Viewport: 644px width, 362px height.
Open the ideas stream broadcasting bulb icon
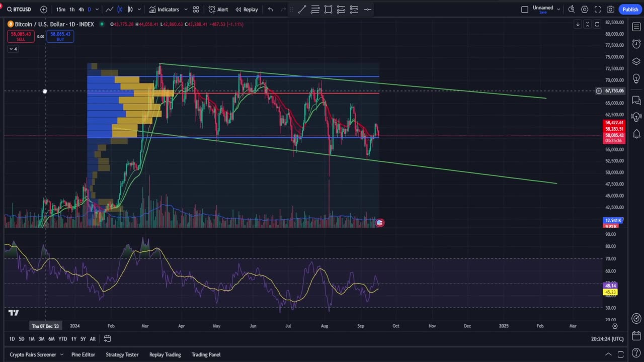pyautogui.click(x=636, y=117)
